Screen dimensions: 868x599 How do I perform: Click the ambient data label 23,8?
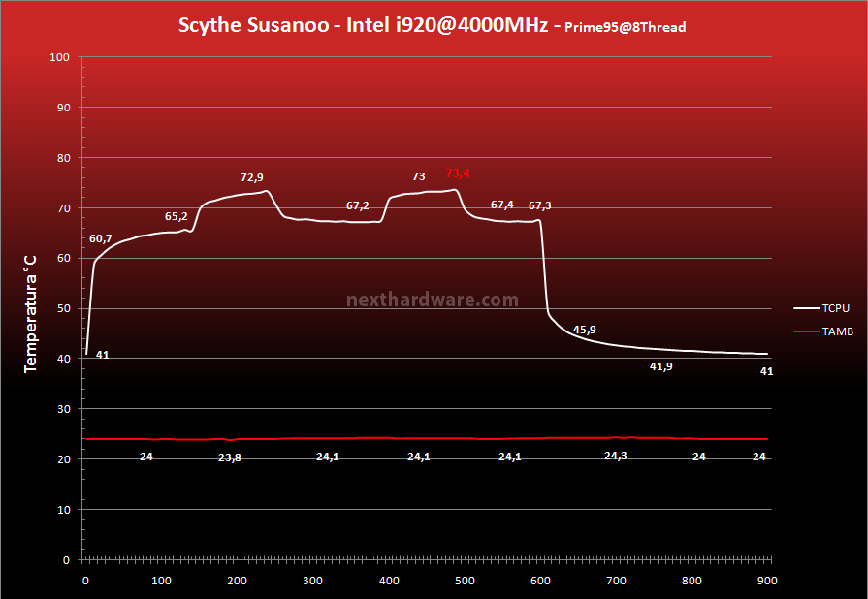tap(230, 457)
